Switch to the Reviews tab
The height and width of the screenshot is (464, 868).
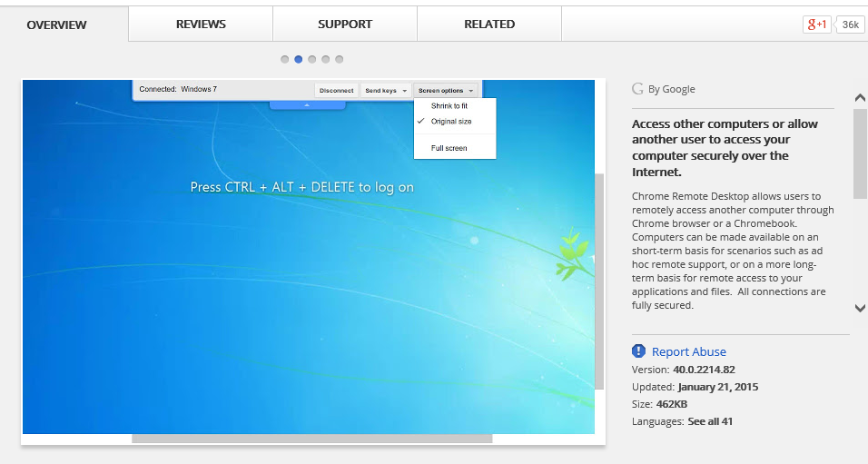201,24
